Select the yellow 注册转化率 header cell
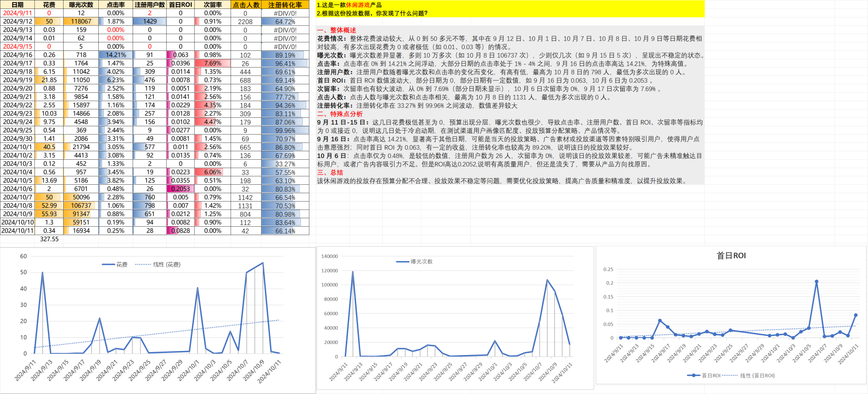Viewport: 868px width, 394px height. 285,5
